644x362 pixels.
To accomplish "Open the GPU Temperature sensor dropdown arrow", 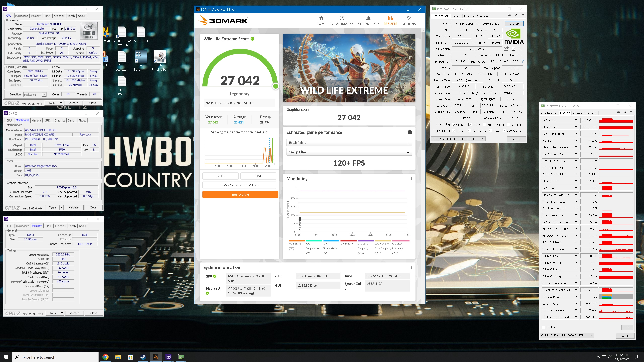I will point(576,134).
